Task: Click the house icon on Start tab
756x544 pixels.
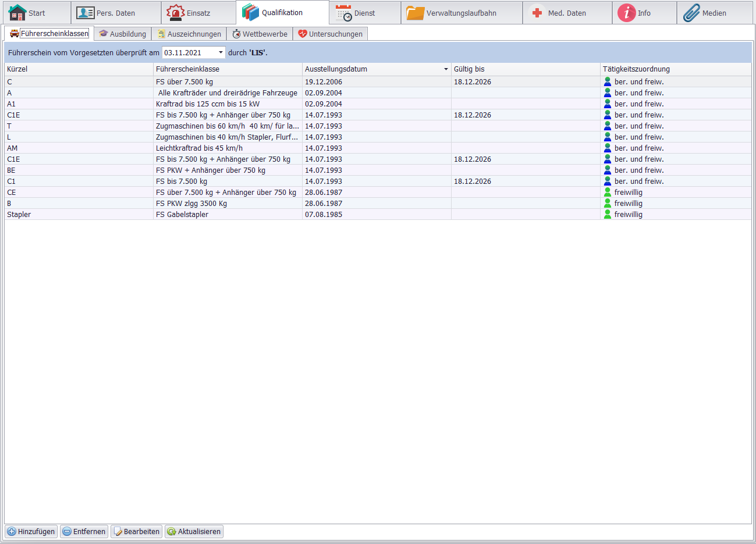Action: point(17,13)
